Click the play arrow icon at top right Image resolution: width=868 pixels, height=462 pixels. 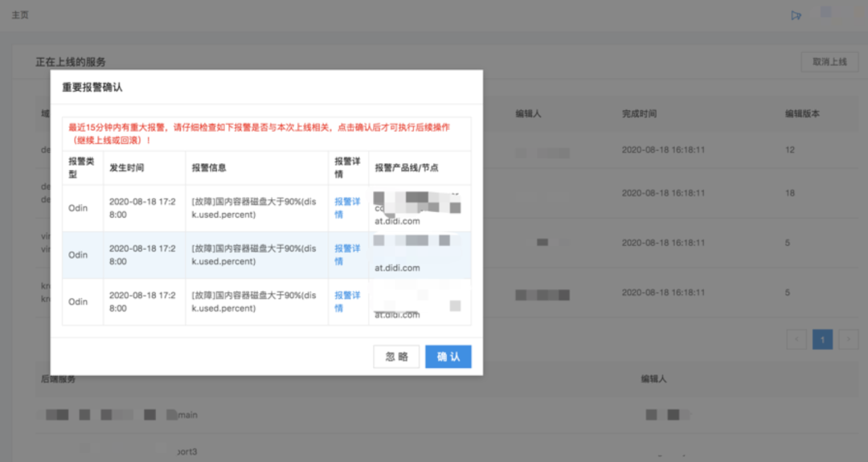tap(796, 15)
